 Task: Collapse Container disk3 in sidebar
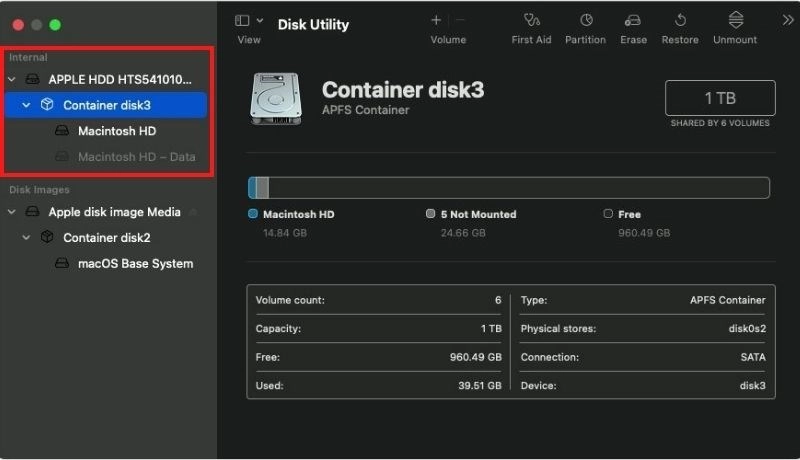click(26, 105)
